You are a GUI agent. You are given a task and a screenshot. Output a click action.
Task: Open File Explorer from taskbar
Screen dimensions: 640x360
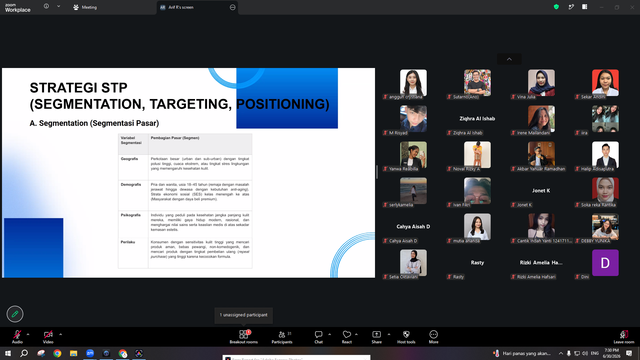point(73,353)
